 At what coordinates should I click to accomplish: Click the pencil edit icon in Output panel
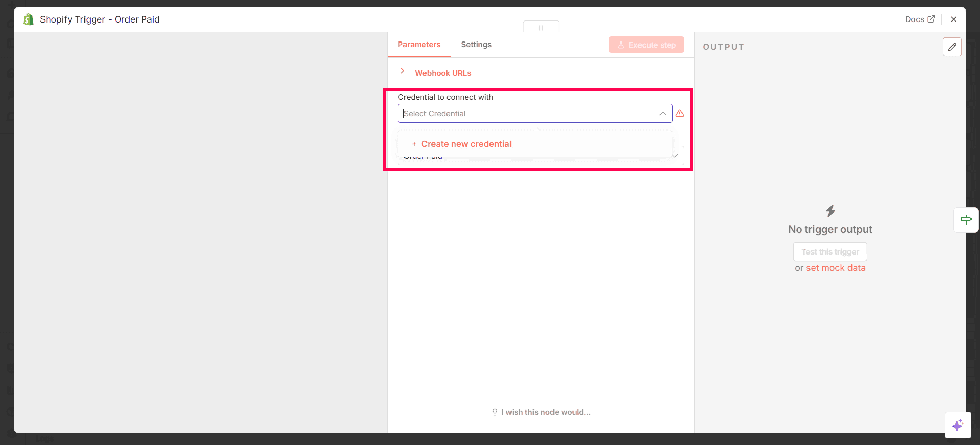coord(952,47)
